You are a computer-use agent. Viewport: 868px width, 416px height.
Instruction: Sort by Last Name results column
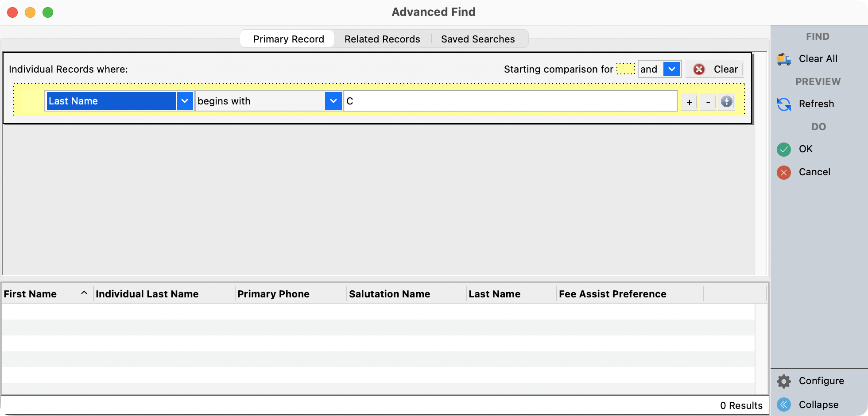[x=511, y=294]
